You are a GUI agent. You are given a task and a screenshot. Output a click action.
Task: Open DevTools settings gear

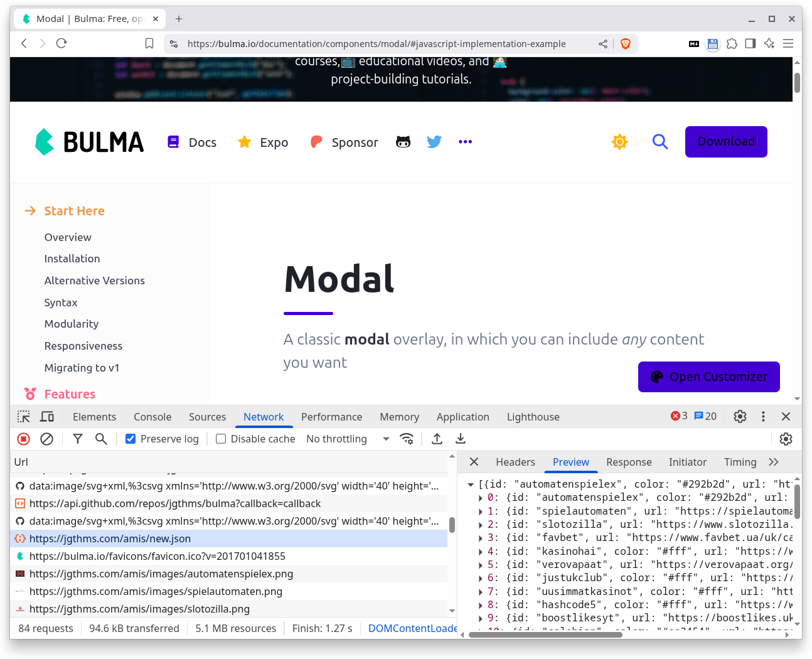pos(740,416)
